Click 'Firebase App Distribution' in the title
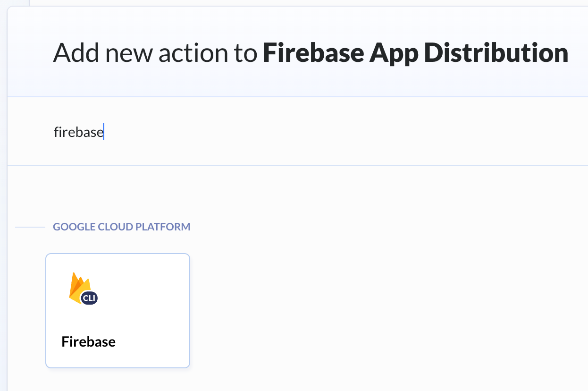 coord(415,52)
